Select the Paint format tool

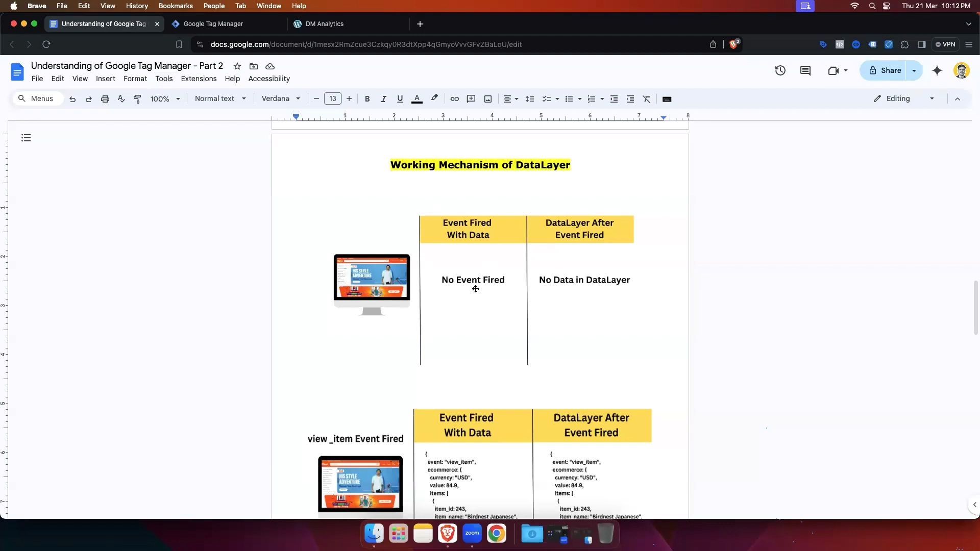click(137, 99)
